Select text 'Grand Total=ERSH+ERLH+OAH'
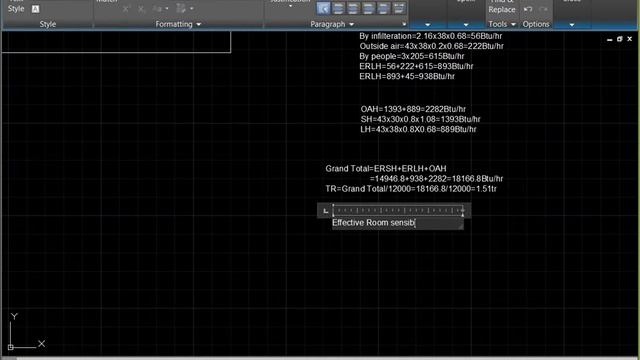The height and width of the screenshot is (360, 640). pyautogui.click(x=386, y=169)
